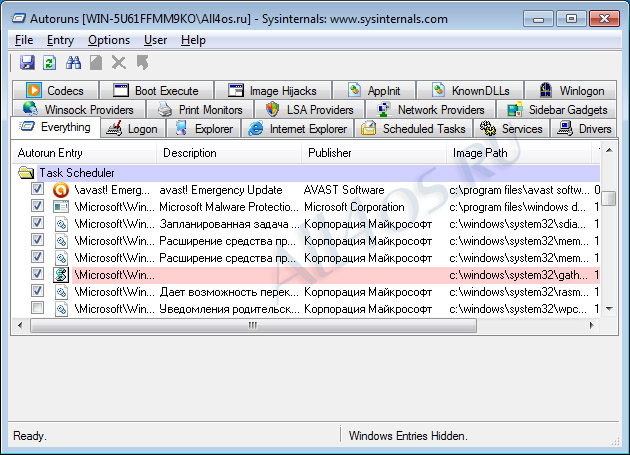Image resolution: width=630 pixels, height=455 pixels.
Task: Open the Codecs tab
Action: 55,90
